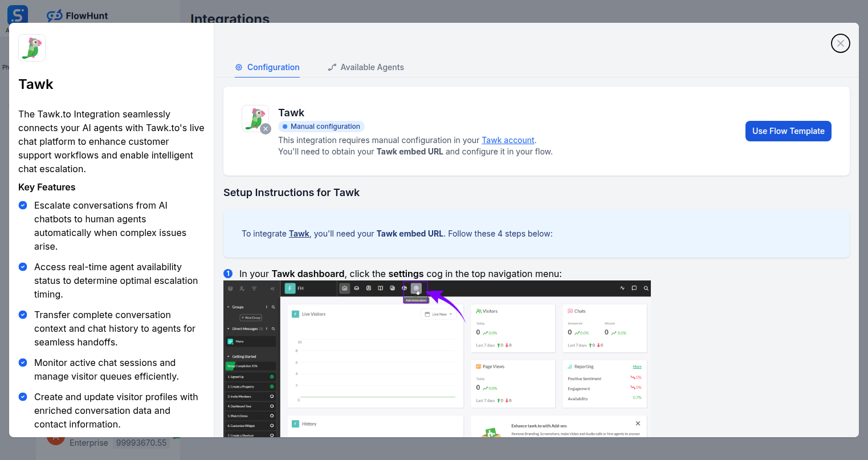This screenshot has width=868, height=460.
Task: Select the Configuration tab
Action: tap(274, 67)
